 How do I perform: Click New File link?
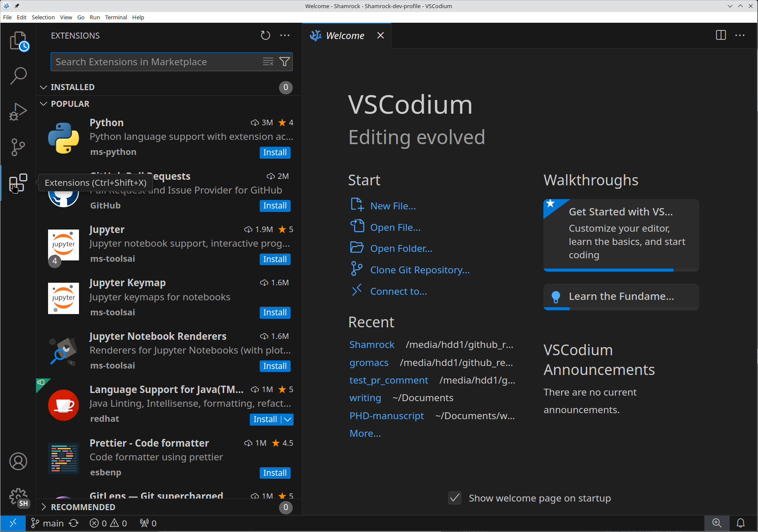(x=393, y=206)
